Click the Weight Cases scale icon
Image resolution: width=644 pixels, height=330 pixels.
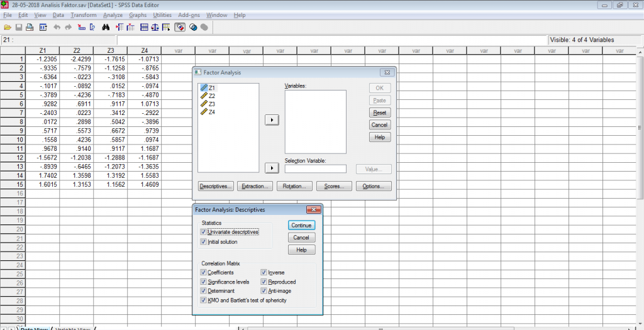coord(155,28)
